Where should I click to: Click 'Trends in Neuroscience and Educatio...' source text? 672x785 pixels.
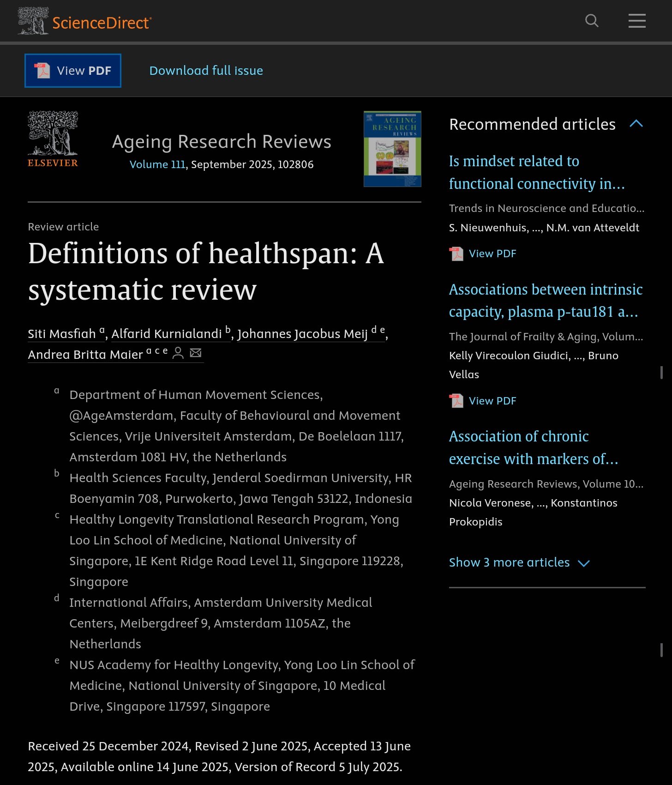546,208
